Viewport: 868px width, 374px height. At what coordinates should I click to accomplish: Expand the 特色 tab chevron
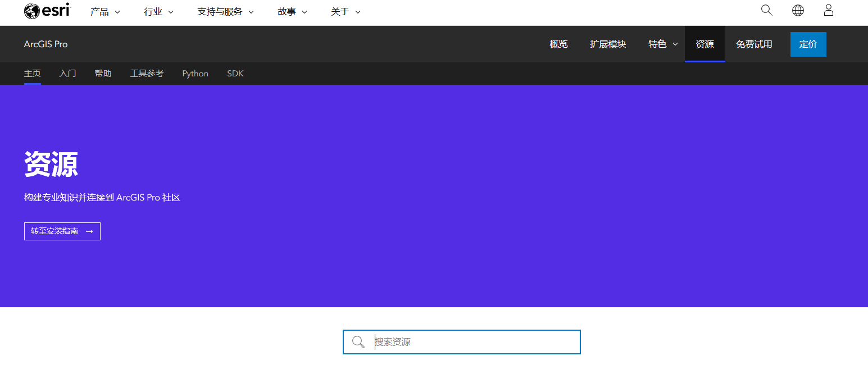tap(675, 44)
